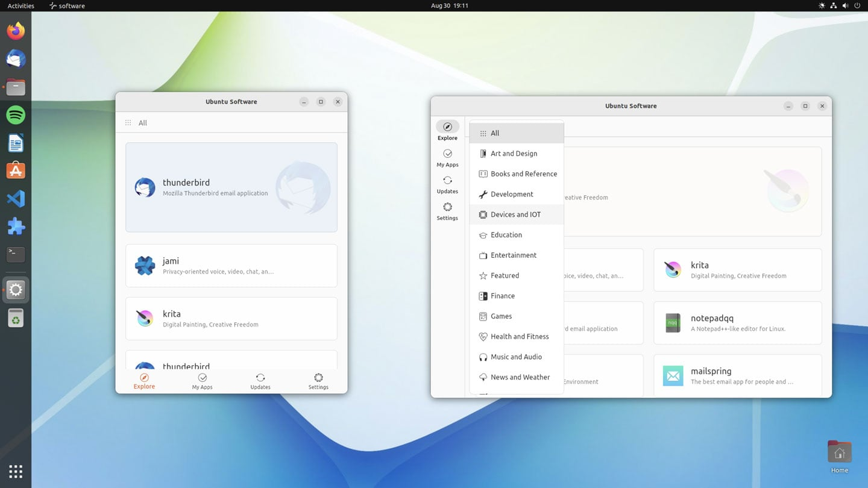This screenshot has height=488, width=868.
Task: Click the notepadqq app icon
Action: (x=673, y=323)
